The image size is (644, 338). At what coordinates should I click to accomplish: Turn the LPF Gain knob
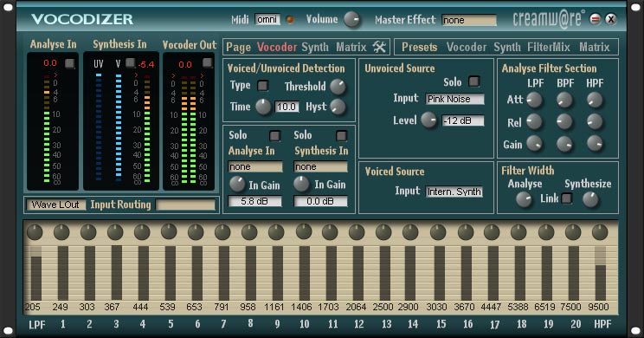coord(534,144)
